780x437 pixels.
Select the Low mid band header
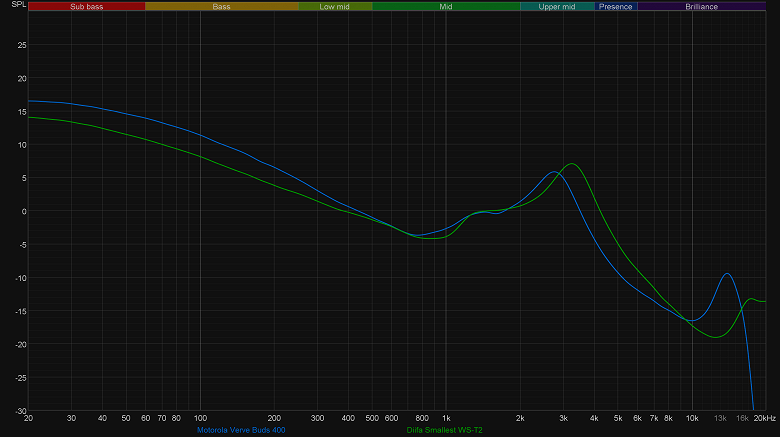click(x=334, y=6)
